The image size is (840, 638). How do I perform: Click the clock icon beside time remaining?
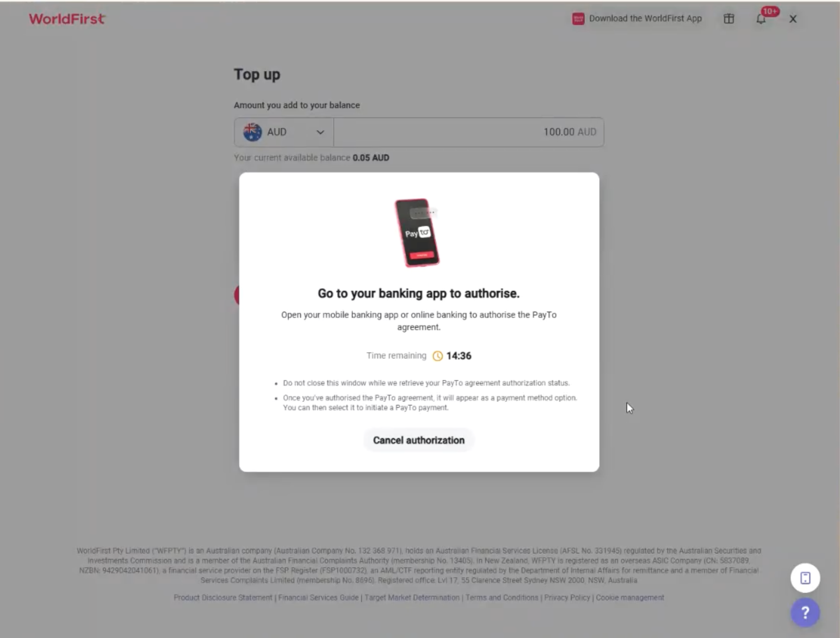click(437, 356)
